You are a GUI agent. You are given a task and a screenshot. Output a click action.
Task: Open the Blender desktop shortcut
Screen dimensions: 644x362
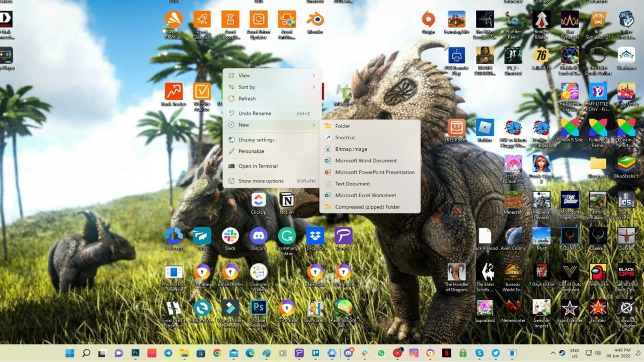[x=315, y=20]
